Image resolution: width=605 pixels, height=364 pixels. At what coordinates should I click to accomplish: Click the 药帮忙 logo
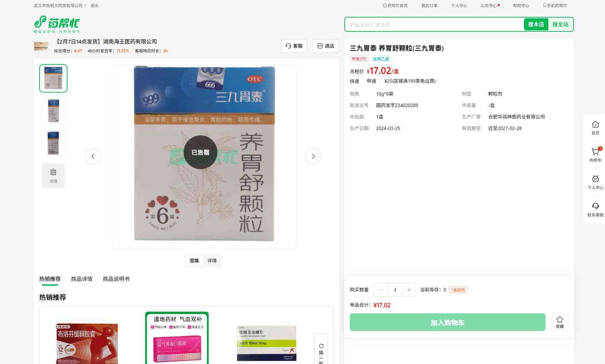pyautogui.click(x=57, y=24)
